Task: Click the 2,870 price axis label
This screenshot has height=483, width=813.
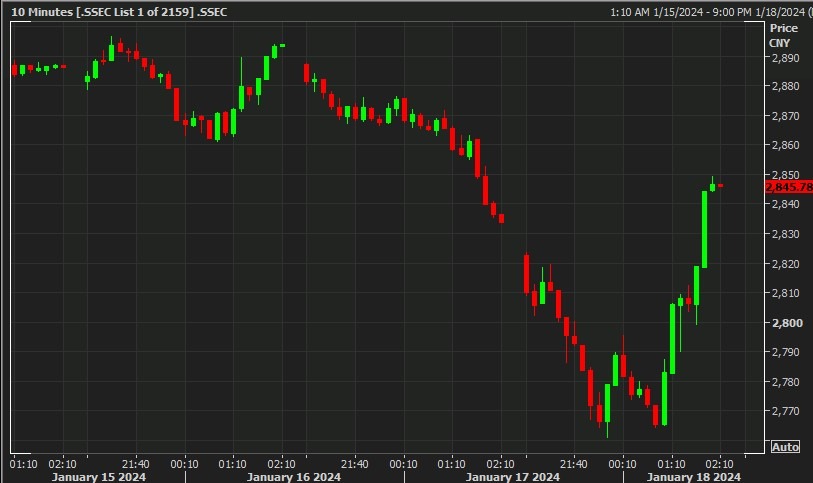Action: pyautogui.click(x=786, y=116)
